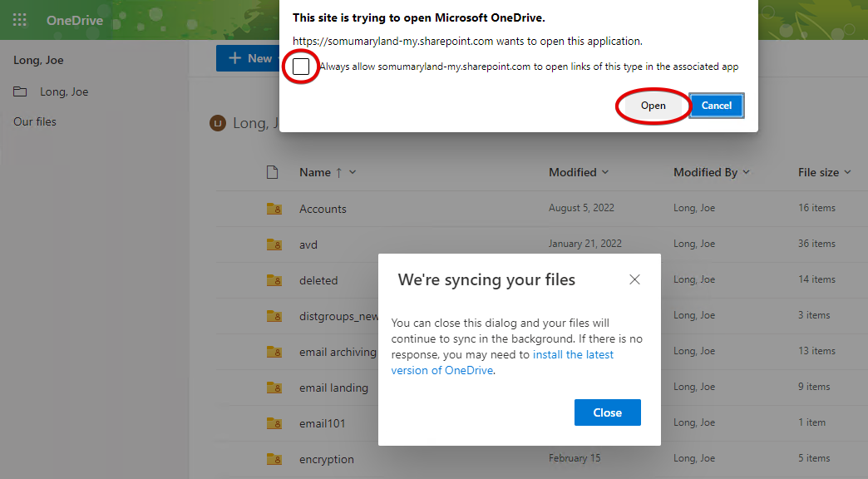Check the Always allow sharepoint.com checkbox
The width and height of the screenshot is (868, 479).
[301, 67]
